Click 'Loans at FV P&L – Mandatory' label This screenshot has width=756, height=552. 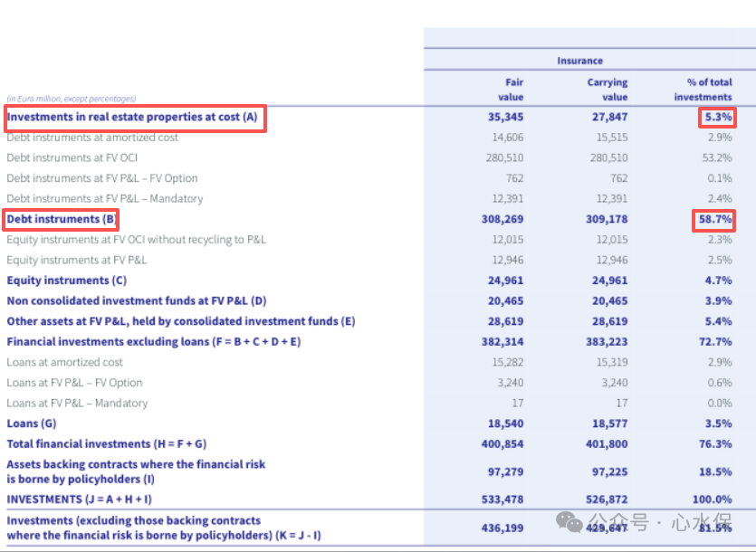point(77,403)
